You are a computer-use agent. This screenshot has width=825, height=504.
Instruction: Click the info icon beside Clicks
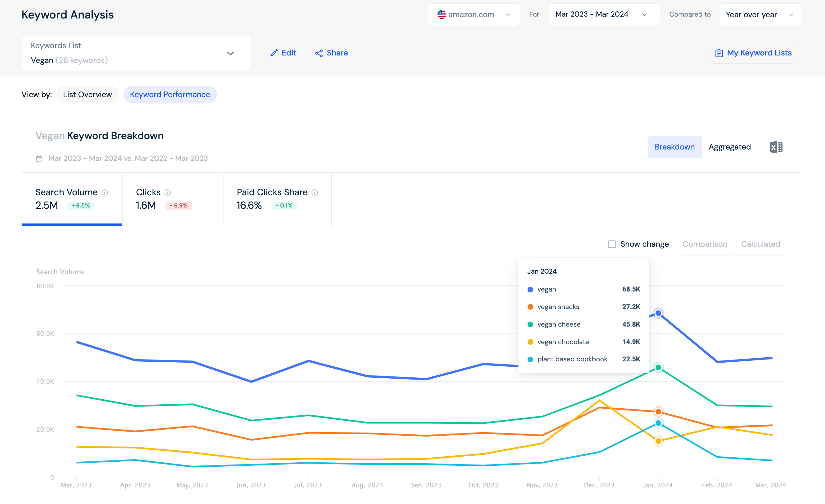point(168,192)
